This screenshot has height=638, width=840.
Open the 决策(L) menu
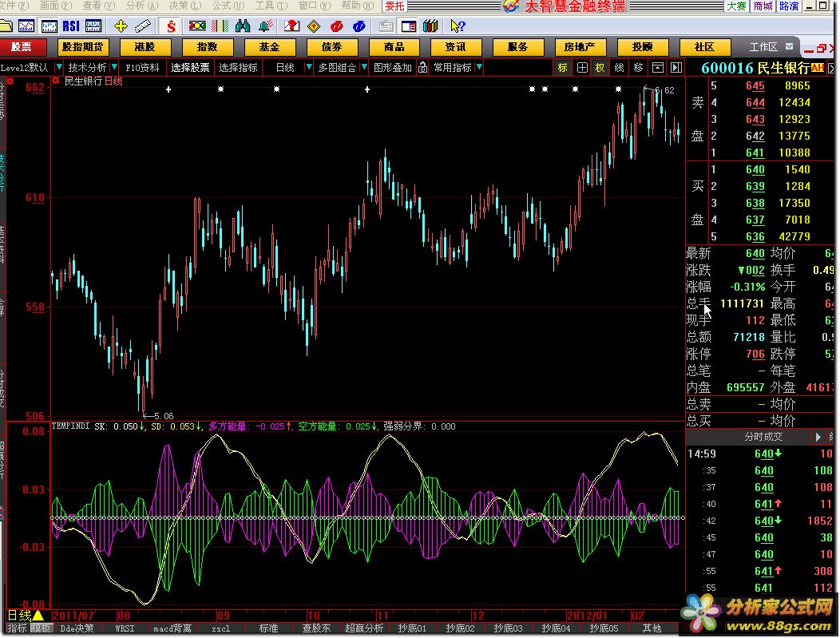(184, 6)
